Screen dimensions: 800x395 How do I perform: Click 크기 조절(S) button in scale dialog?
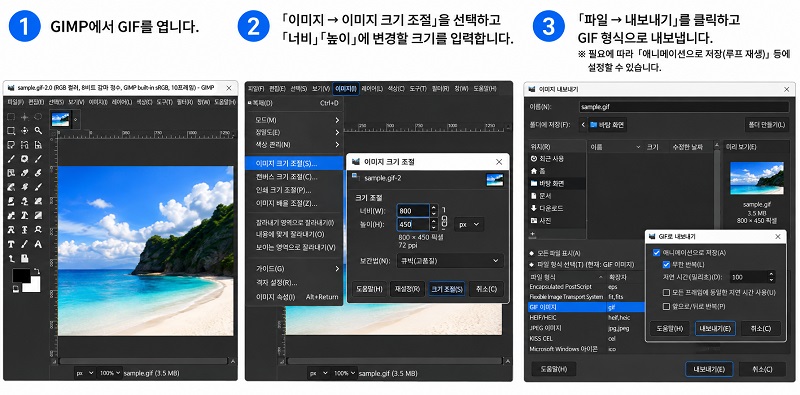(447, 289)
